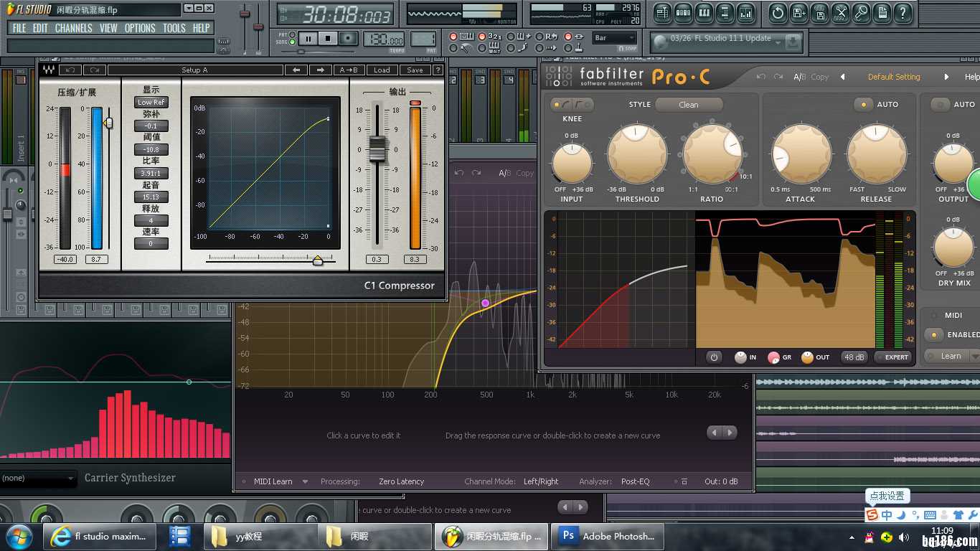Pause playback in the transport panel
Screen dimensions: 980x551
click(x=308, y=39)
